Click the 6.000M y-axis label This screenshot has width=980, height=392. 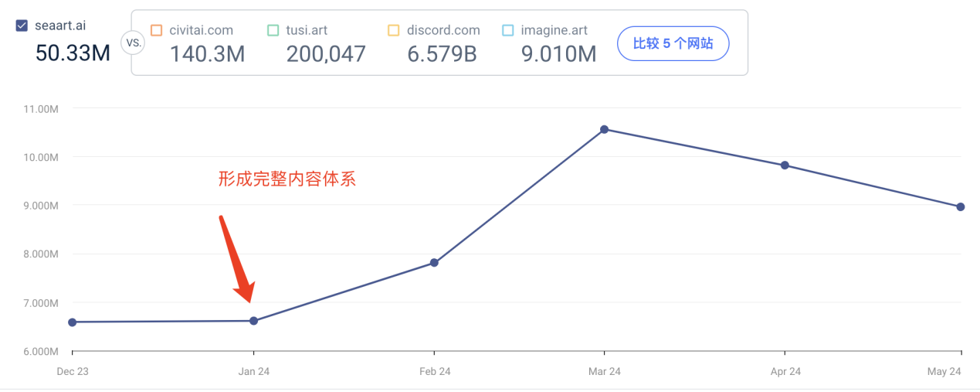coord(42,352)
